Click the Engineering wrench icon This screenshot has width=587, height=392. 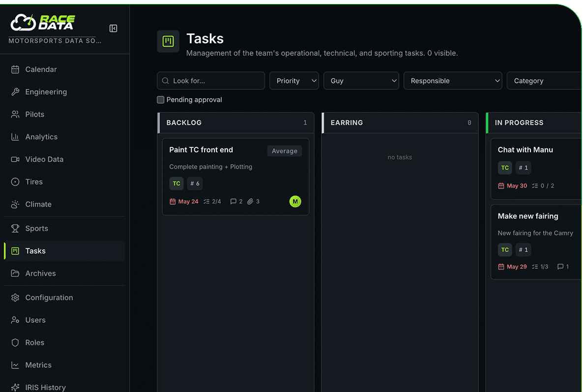(x=15, y=92)
